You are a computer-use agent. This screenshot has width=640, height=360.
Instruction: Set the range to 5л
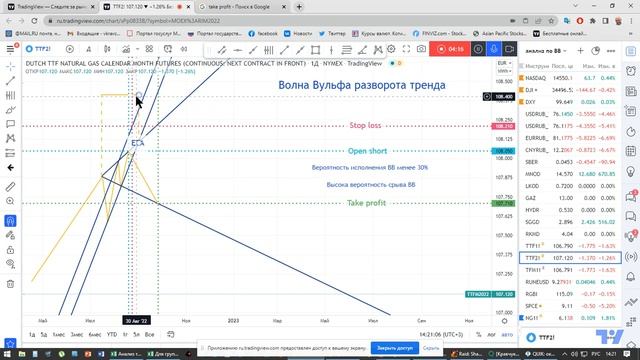pyautogui.click(x=136, y=335)
